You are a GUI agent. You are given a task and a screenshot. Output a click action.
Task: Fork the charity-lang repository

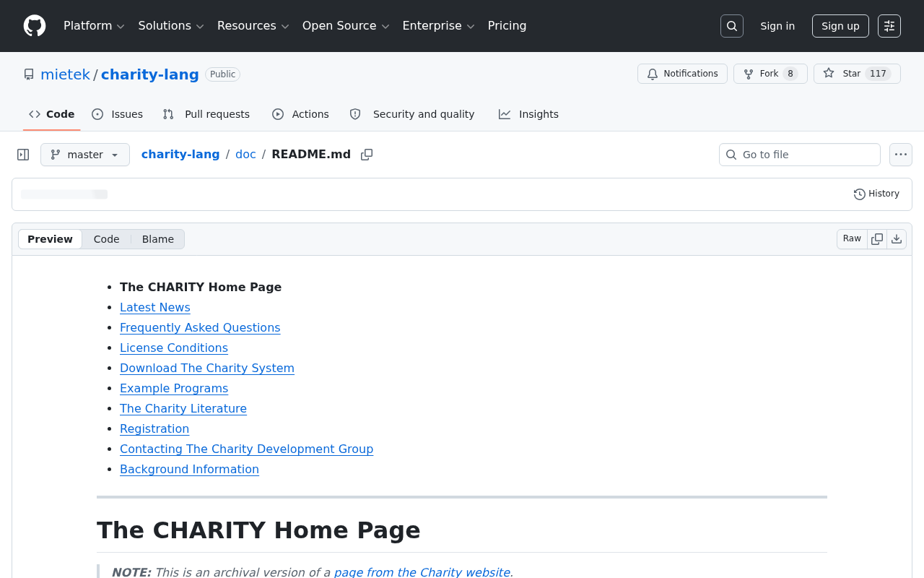770,74
